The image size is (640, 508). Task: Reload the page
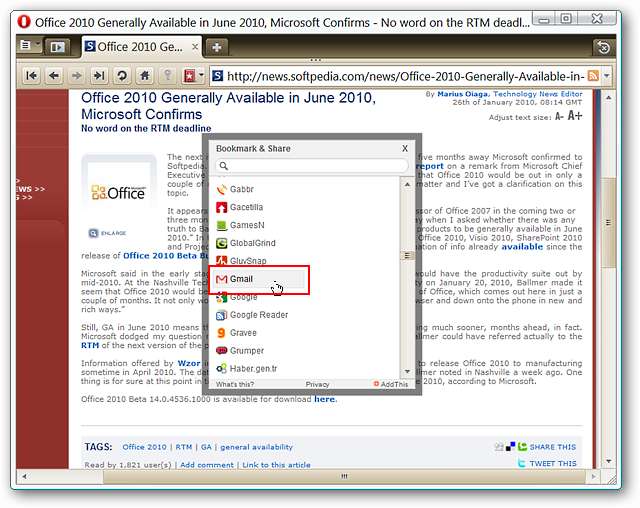pyautogui.click(x=122, y=75)
